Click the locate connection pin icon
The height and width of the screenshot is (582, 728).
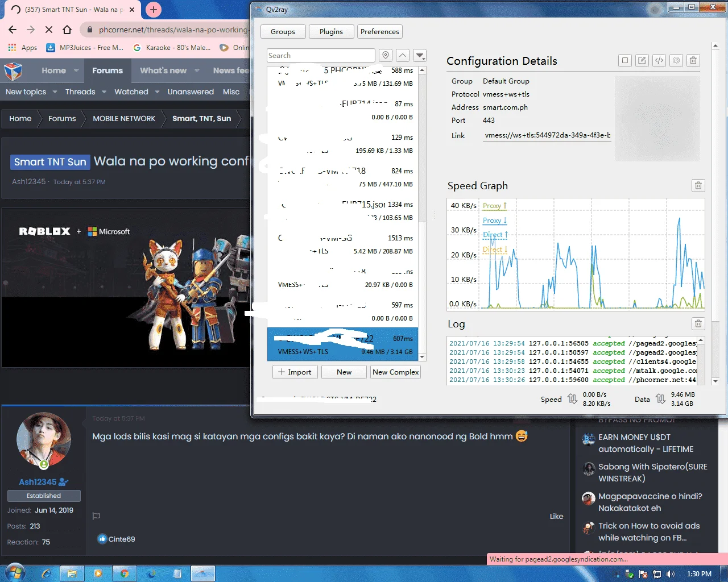(386, 55)
